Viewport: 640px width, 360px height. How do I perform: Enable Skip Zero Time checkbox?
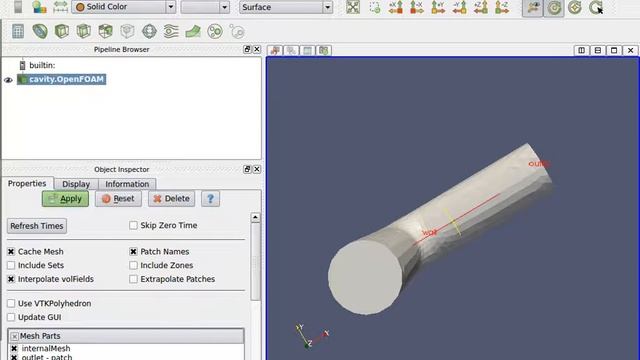[133, 225]
